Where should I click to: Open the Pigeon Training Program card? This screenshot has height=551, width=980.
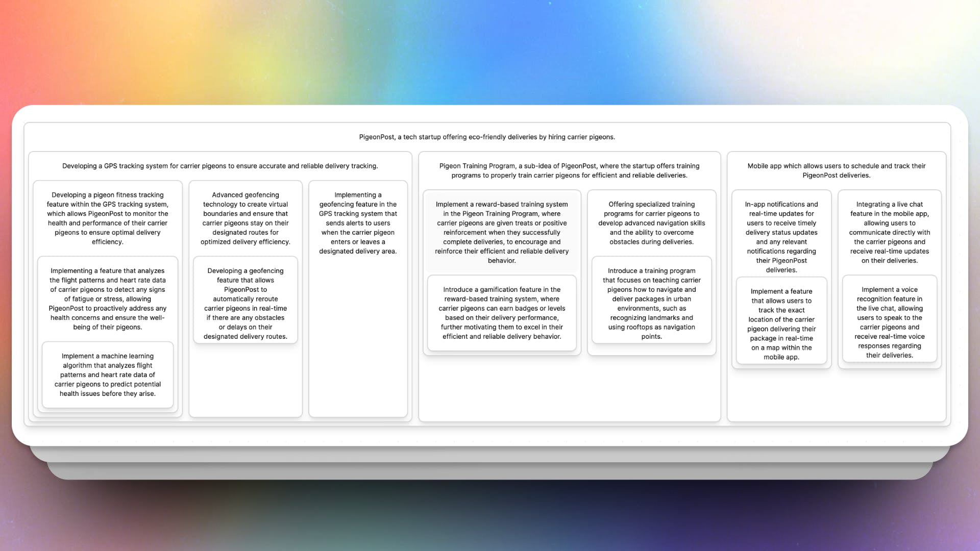570,170
